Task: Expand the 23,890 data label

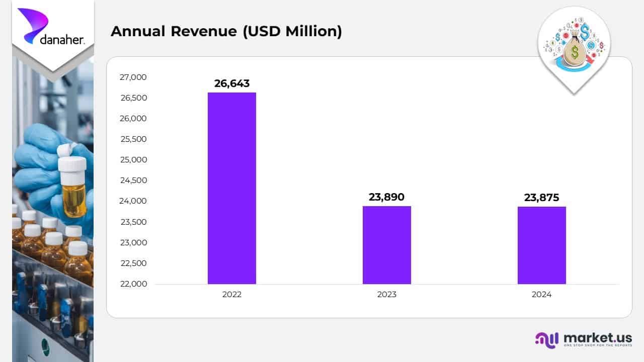Action: click(x=386, y=197)
